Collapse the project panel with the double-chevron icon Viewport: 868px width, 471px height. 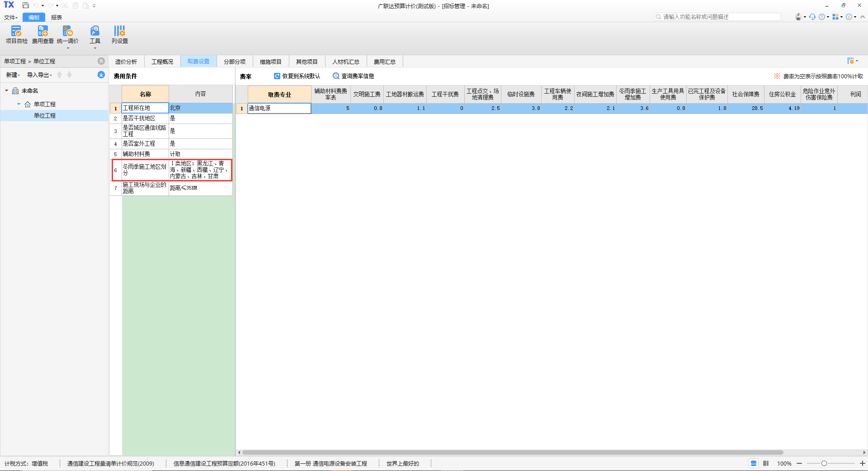point(101,61)
